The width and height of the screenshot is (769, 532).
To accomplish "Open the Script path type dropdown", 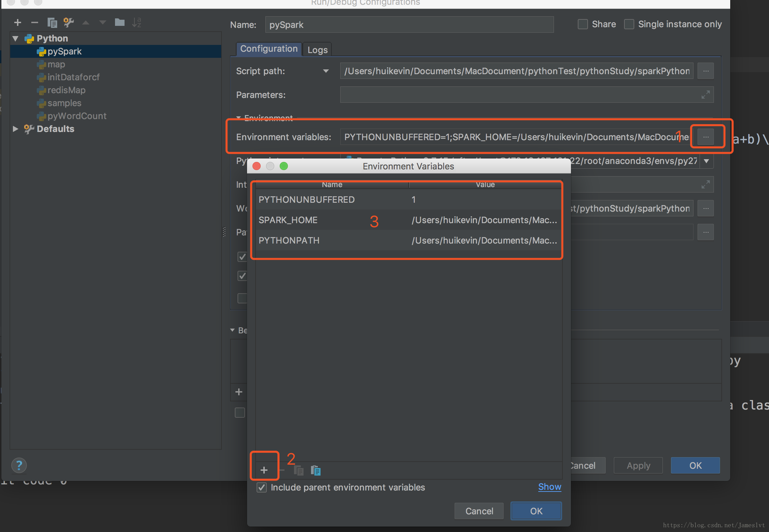I will tap(326, 71).
